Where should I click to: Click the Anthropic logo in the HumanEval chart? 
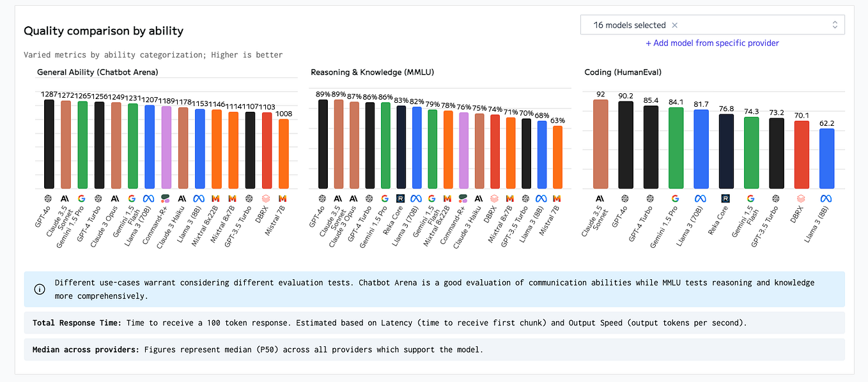click(x=600, y=199)
